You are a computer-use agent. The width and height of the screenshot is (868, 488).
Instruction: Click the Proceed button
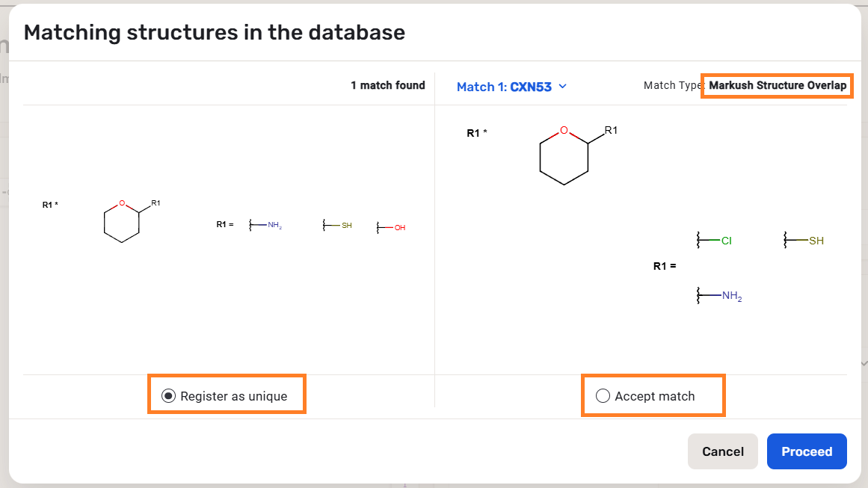click(x=807, y=451)
